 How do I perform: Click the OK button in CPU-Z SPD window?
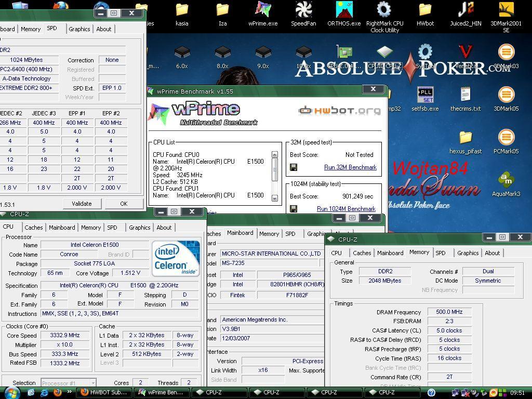click(124, 204)
